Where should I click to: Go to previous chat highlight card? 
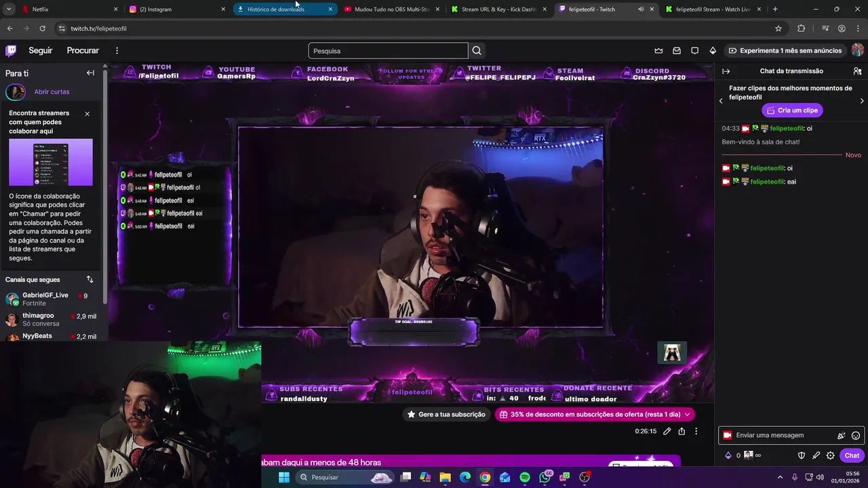click(721, 101)
